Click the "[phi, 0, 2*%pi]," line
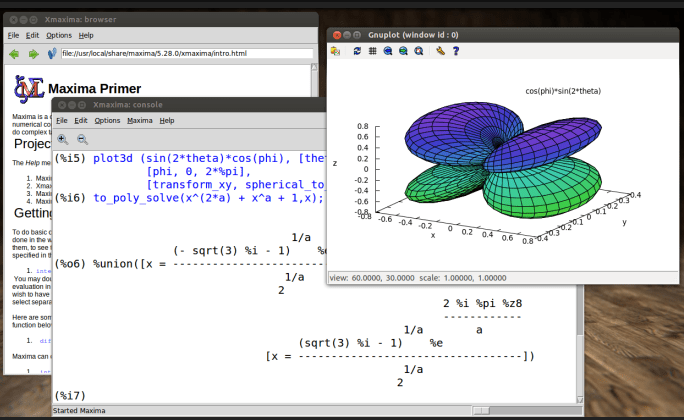The height and width of the screenshot is (420, 684). [x=199, y=171]
